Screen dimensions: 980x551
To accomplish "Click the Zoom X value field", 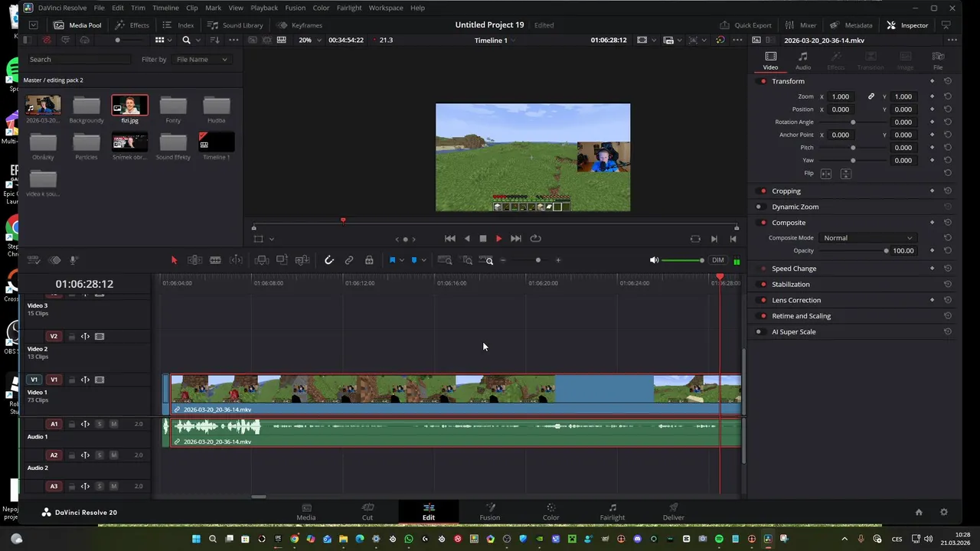I will click(x=841, y=97).
